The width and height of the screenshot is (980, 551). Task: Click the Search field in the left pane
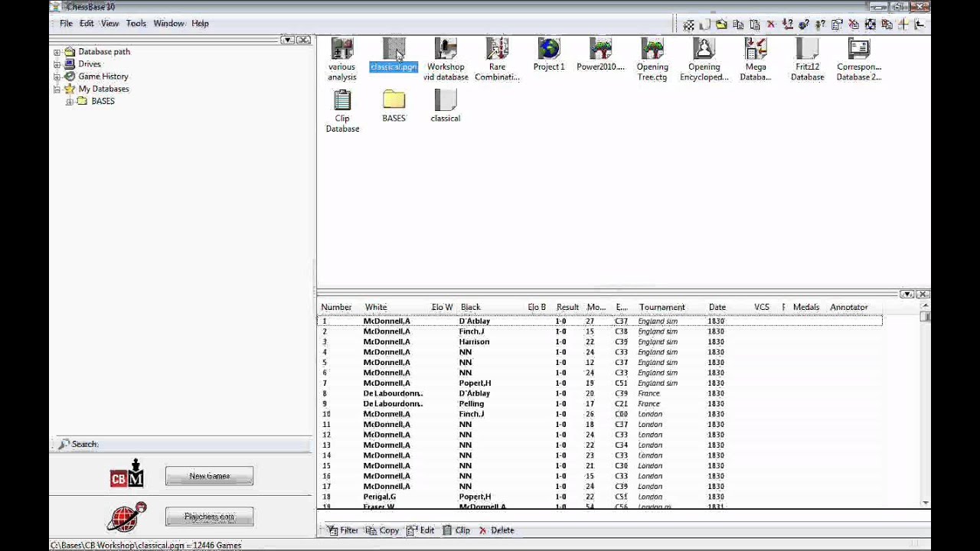point(182,444)
